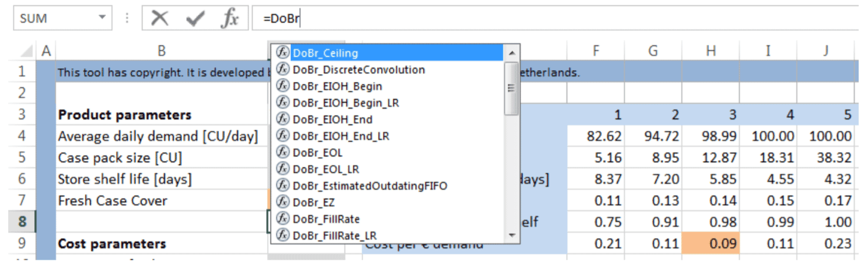
Task: Choose DoBr_EOL_LR from the autocomplete
Action: (x=389, y=169)
